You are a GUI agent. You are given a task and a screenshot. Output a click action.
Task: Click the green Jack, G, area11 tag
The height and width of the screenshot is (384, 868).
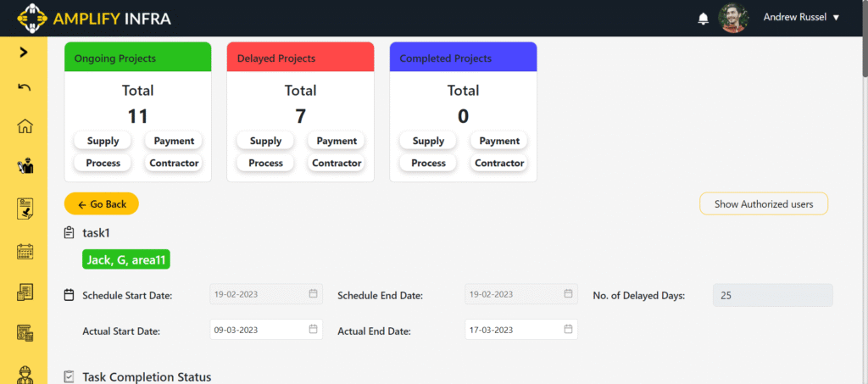[125, 259]
